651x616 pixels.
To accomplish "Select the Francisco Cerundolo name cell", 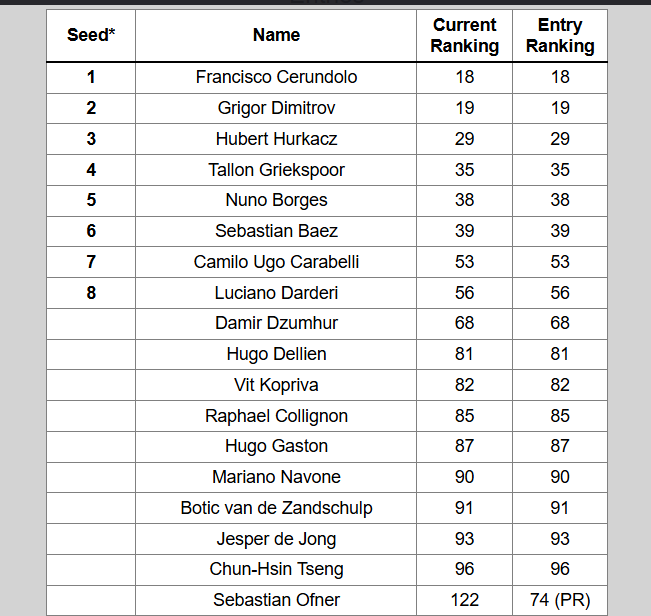I will (x=276, y=78).
